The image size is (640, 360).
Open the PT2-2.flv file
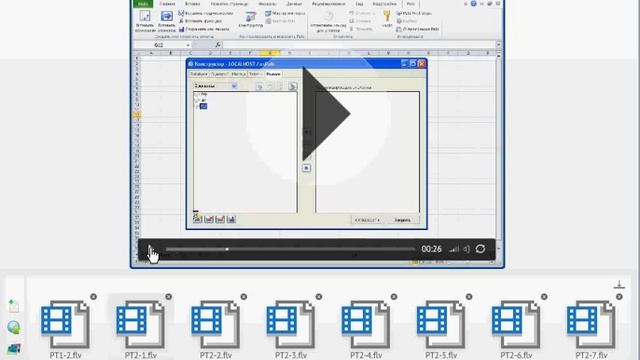point(216,329)
